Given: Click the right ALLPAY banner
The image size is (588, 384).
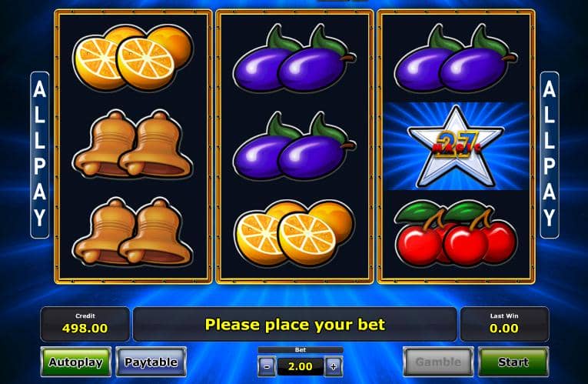Looking at the screenshot, I should pyautogui.click(x=550, y=155).
